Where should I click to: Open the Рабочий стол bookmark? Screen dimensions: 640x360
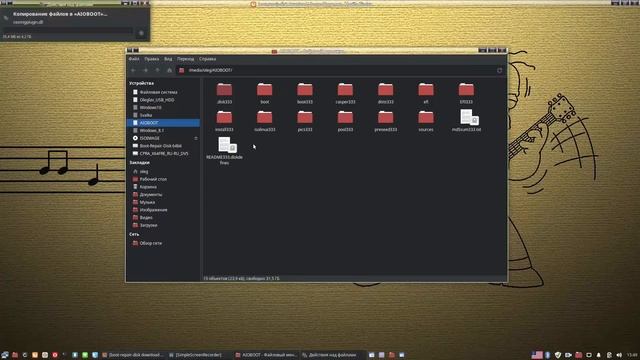(163, 179)
